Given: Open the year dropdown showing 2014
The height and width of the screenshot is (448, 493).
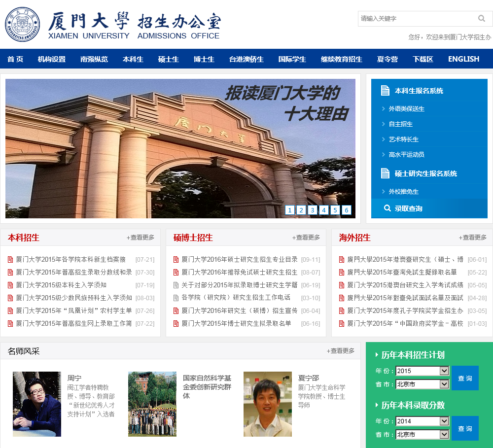Looking at the screenshot, I should coord(423,421).
